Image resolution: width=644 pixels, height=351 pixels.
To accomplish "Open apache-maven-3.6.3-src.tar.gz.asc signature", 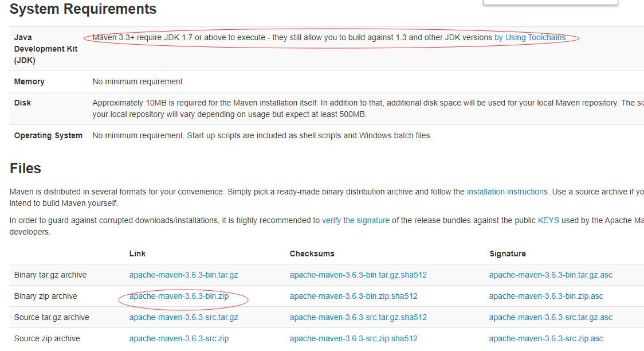I will [551, 318].
